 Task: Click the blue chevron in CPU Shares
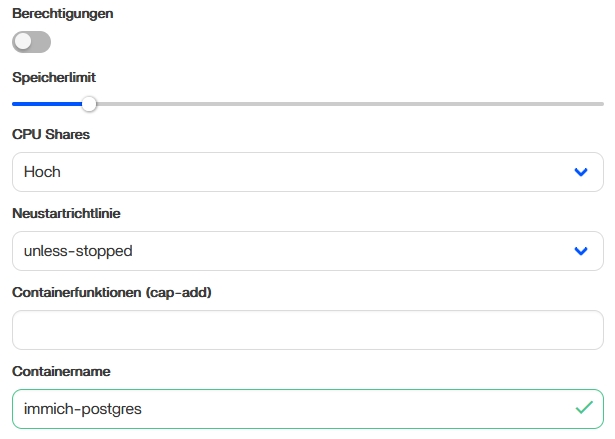(581, 172)
